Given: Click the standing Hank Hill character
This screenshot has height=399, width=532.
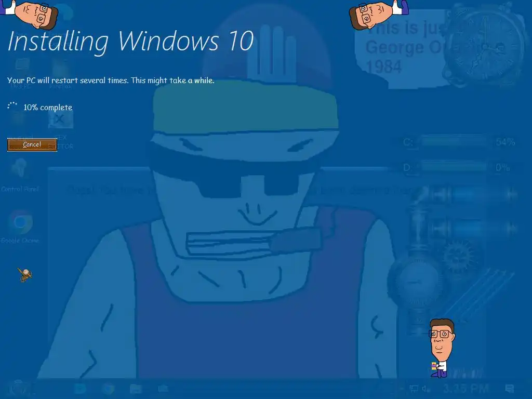Looking at the screenshot, I should [x=441, y=348].
